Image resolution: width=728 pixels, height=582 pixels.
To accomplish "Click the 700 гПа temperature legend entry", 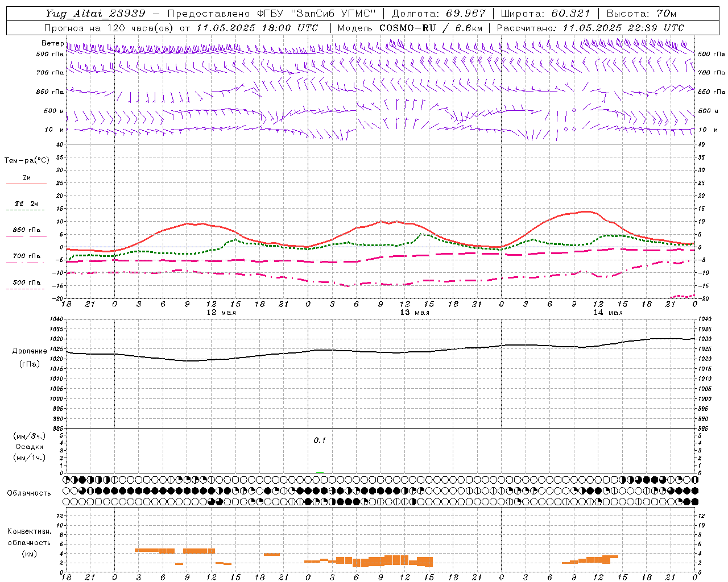I will click(26, 256).
